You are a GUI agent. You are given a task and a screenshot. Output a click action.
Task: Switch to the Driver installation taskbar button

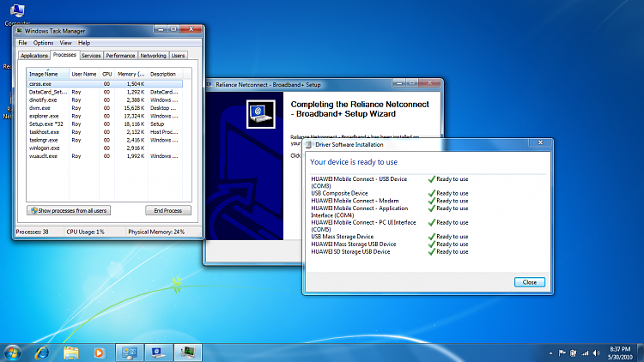pyautogui.click(x=130, y=353)
